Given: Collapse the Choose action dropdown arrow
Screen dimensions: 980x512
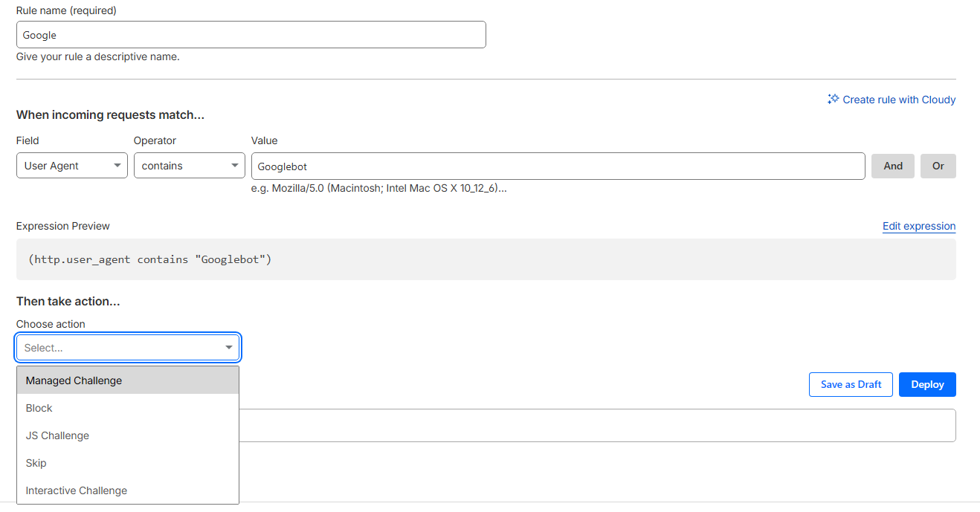Looking at the screenshot, I should [x=229, y=348].
